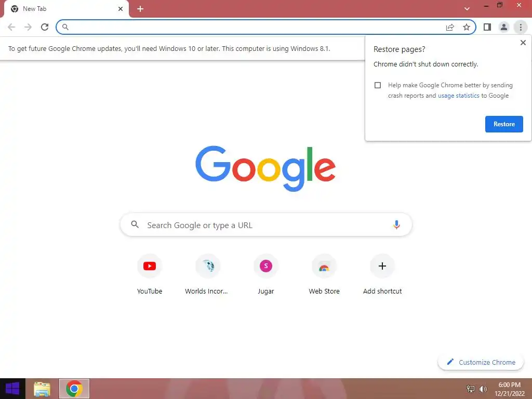Click the Restore button
Viewport: 532px width, 399px height.
point(504,124)
